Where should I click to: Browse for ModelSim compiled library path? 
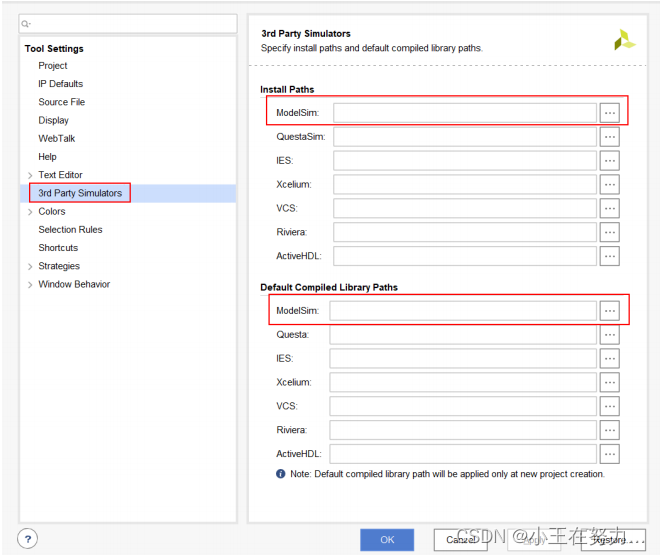tap(609, 311)
